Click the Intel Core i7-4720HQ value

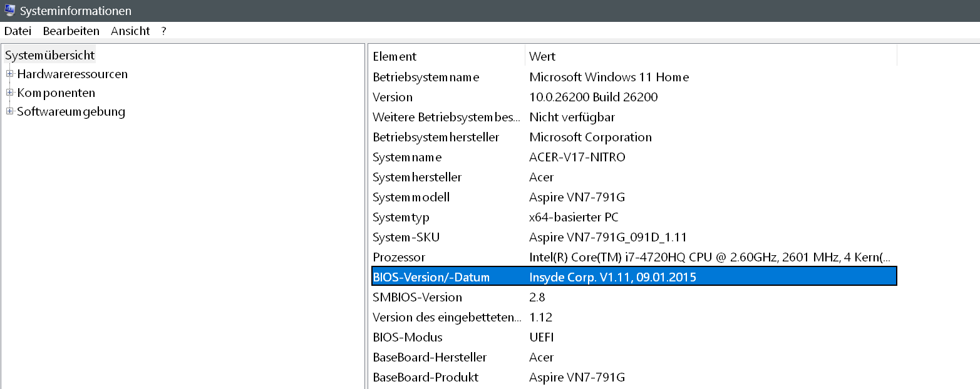709,257
